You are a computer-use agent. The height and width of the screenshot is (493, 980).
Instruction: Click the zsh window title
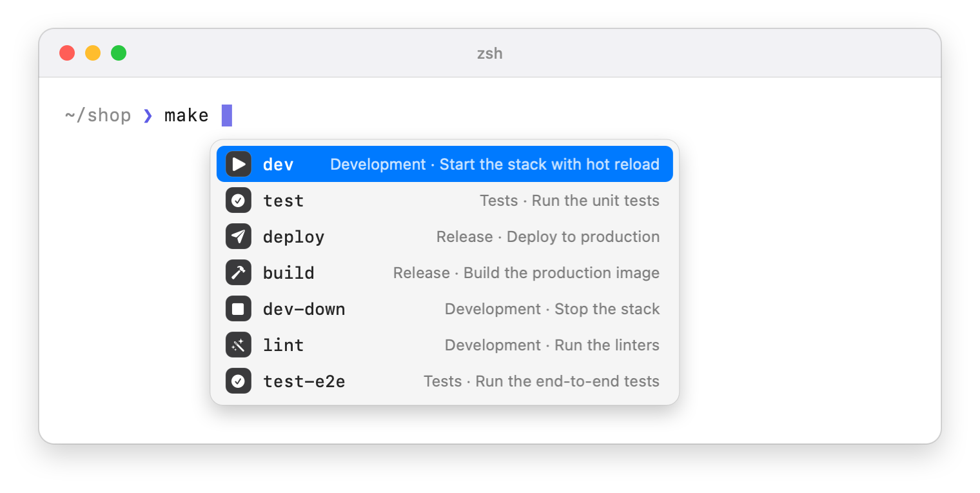[x=490, y=53]
